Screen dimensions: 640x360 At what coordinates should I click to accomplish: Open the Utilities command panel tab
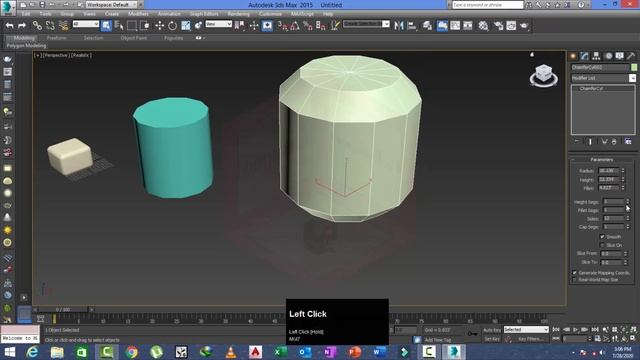(631, 56)
